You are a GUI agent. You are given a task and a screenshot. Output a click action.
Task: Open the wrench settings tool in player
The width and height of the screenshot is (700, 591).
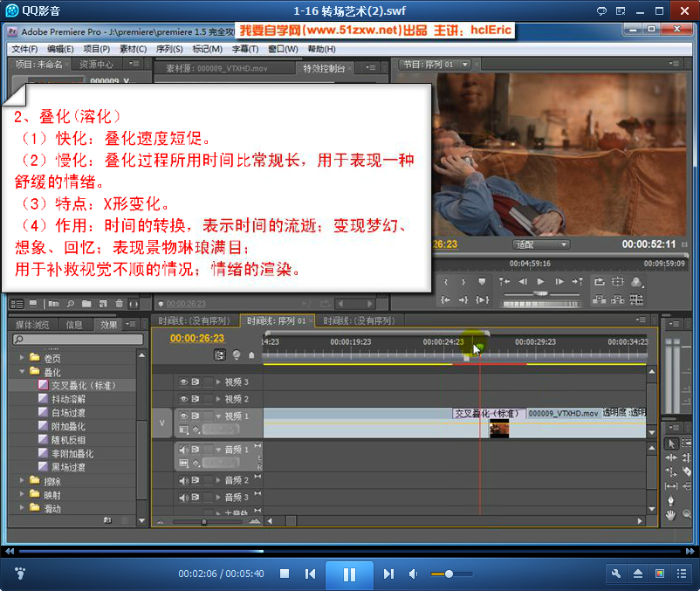click(x=616, y=574)
